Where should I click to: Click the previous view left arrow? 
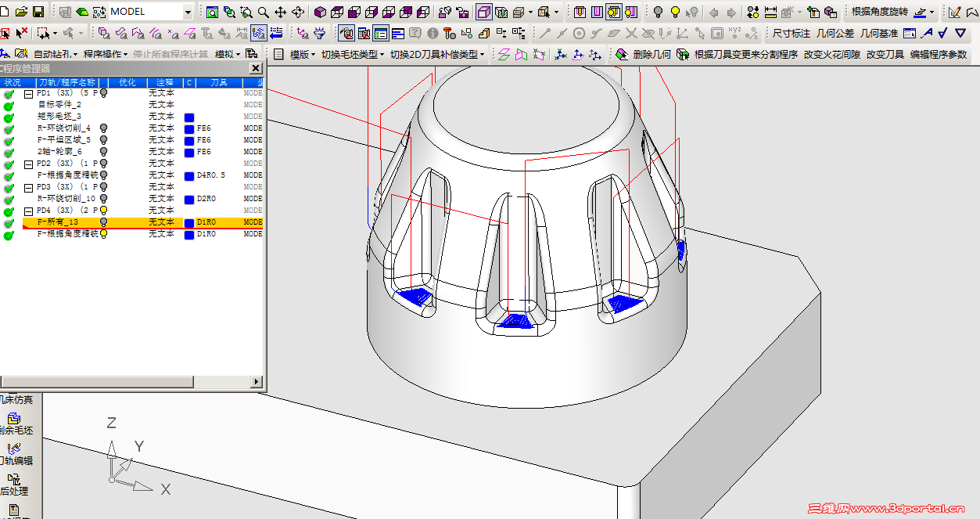(714, 12)
